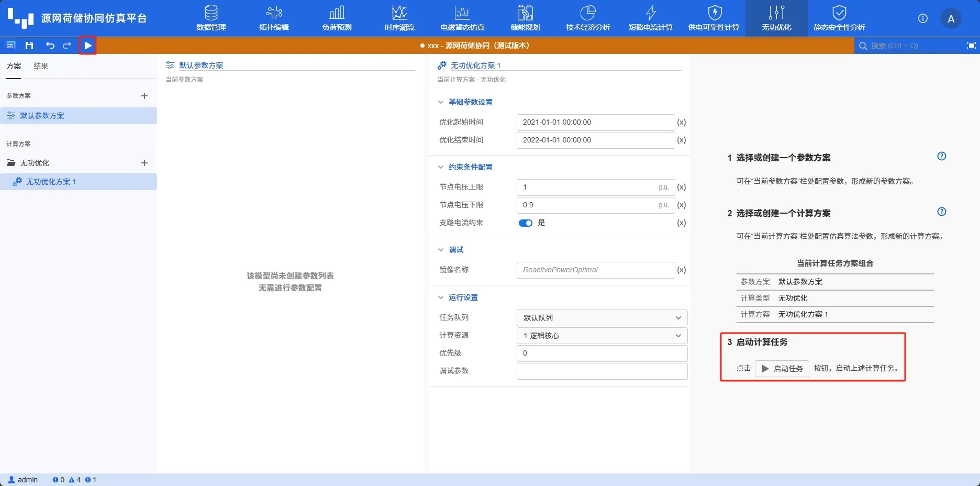Click the 无功优化方案 1 panel title
Viewport: 980px width, 486px height.
[475, 65]
